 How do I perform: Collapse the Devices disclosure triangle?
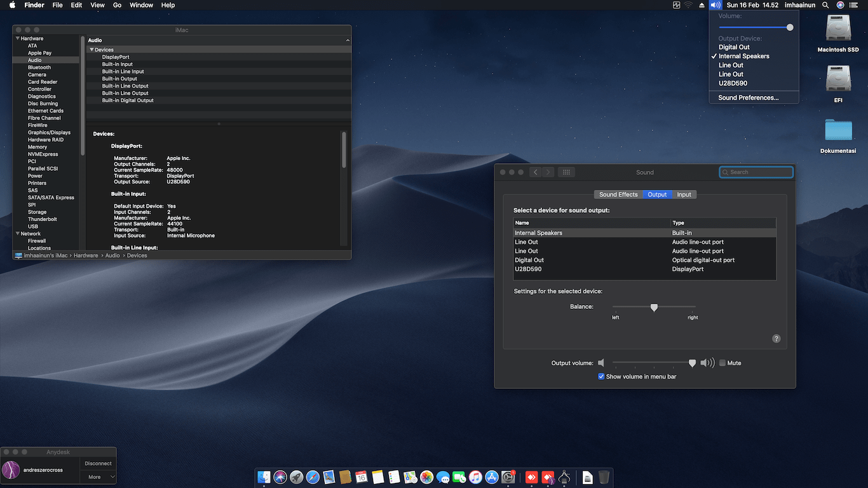tap(92, 50)
